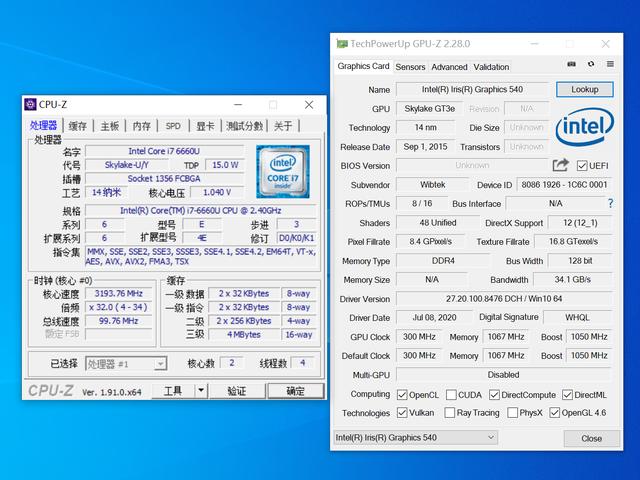Click the 验证 button in CPU-Z

click(237, 391)
